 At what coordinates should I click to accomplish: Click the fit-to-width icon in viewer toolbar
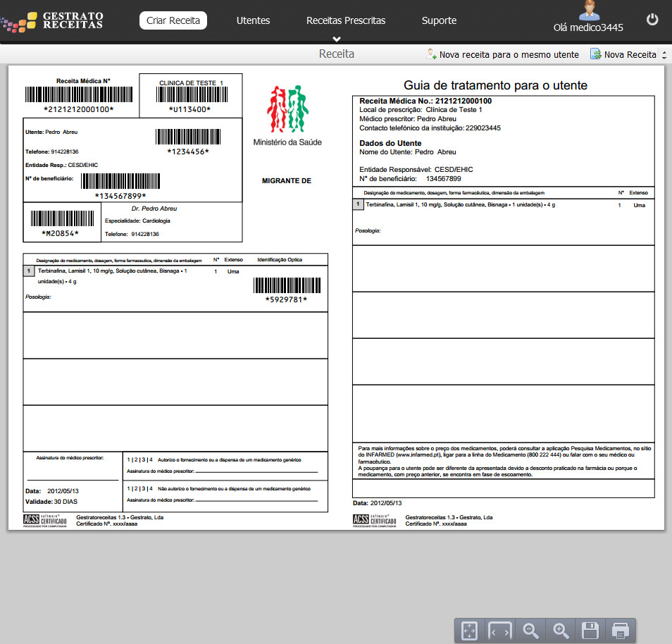[x=500, y=631]
